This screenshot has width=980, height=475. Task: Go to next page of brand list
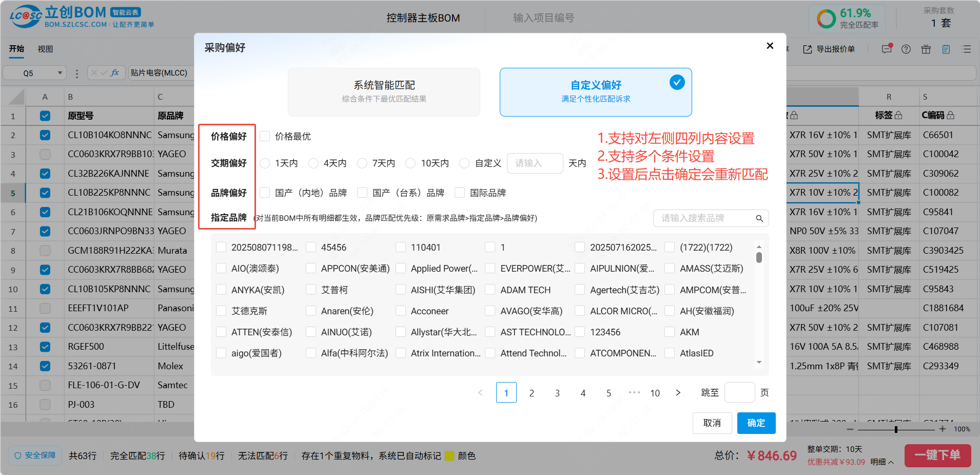[678, 393]
